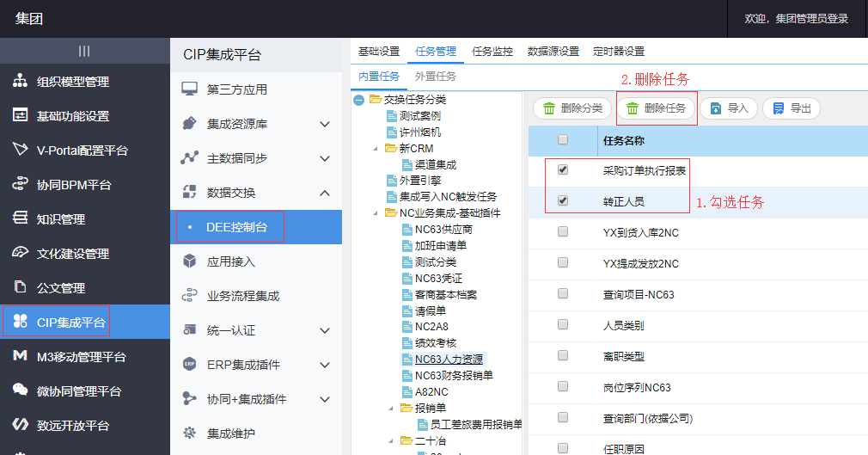This screenshot has width=868, height=455.
Task: Click the 集成资源库 icon
Action: [x=189, y=124]
